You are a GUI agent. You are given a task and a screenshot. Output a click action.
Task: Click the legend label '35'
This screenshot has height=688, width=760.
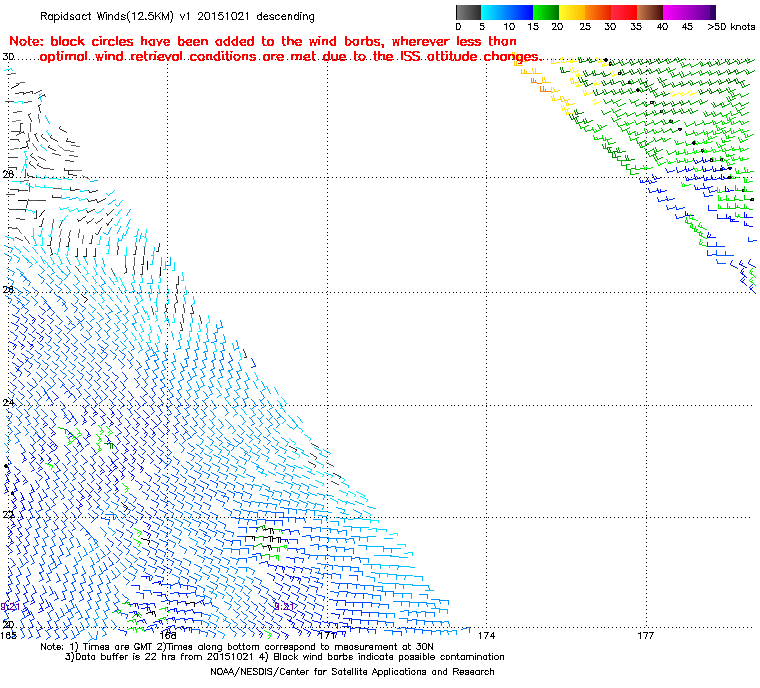pyautogui.click(x=636, y=27)
